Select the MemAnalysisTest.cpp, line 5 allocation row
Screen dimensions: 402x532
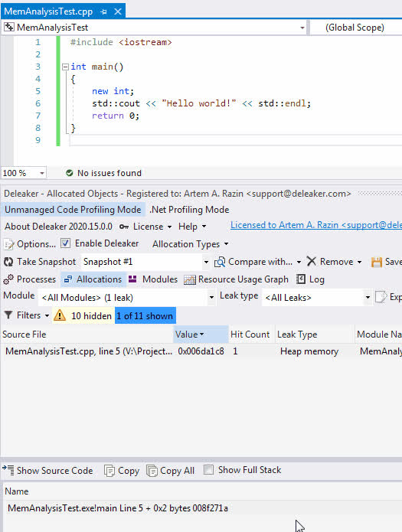click(201, 351)
